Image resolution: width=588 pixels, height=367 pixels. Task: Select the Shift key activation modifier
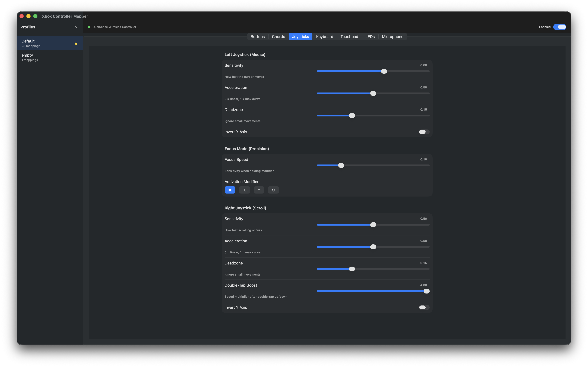(273, 190)
